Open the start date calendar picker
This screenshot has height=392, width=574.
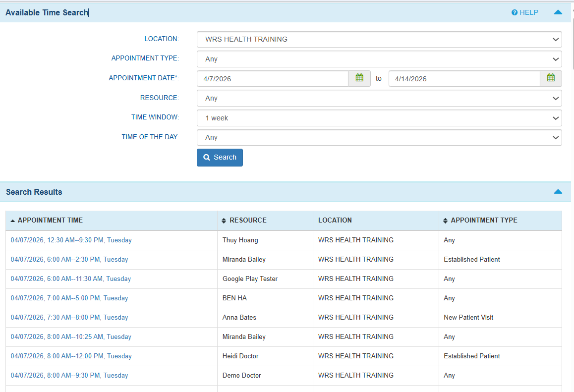click(359, 78)
